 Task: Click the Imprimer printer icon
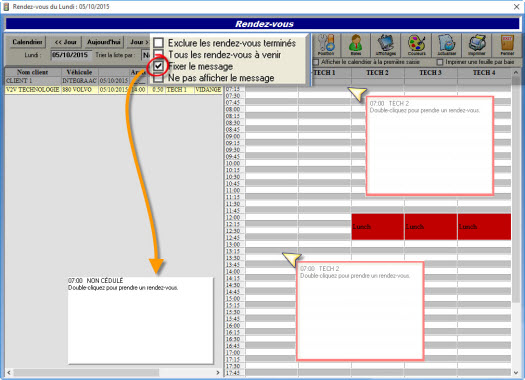click(476, 45)
